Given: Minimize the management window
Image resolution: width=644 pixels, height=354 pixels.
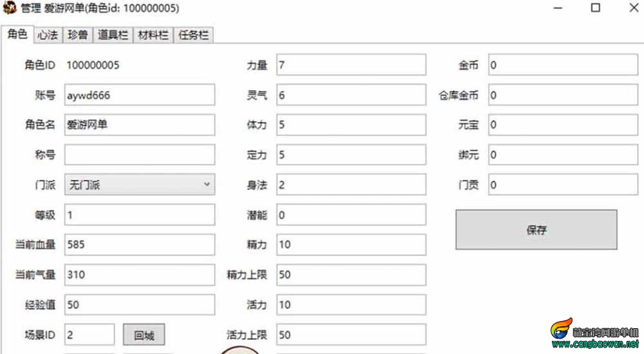Looking at the screenshot, I should pos(558,8).
